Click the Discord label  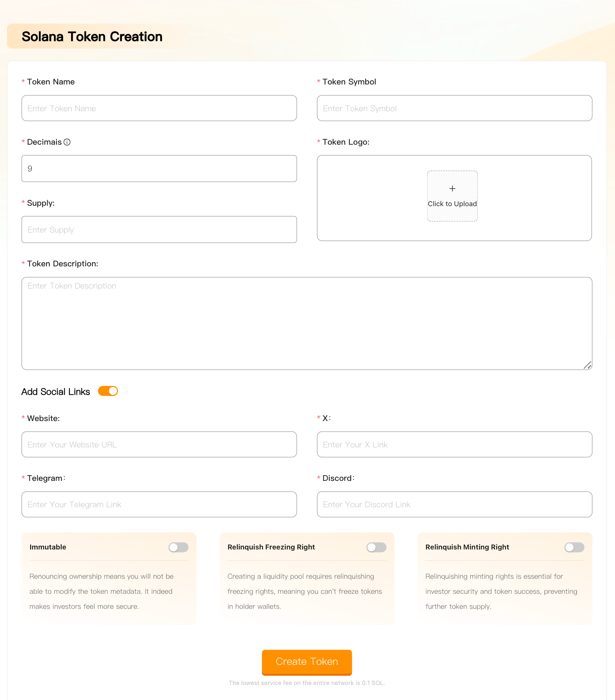[x=338, y=478]
